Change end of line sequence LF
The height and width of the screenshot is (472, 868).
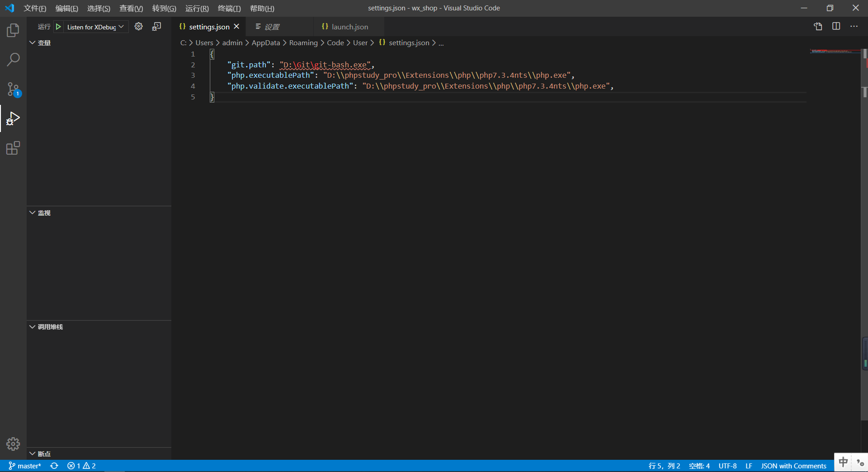[749, 466]
